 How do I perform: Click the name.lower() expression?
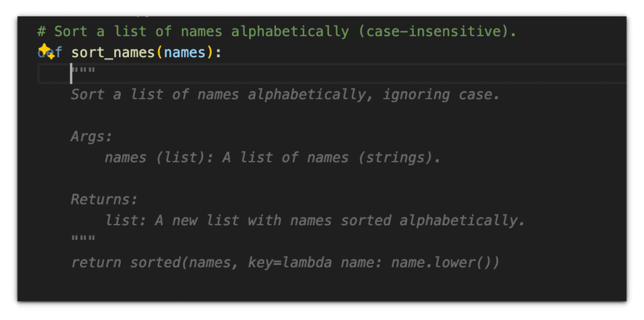coord(445,263)
